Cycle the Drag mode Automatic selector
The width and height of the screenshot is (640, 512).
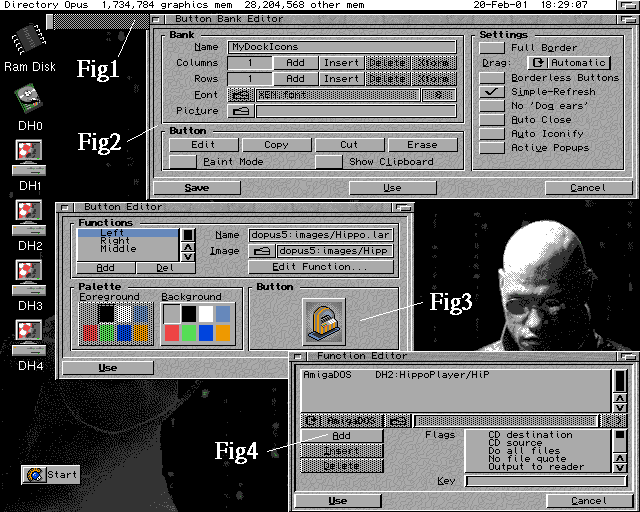(569, 62)
